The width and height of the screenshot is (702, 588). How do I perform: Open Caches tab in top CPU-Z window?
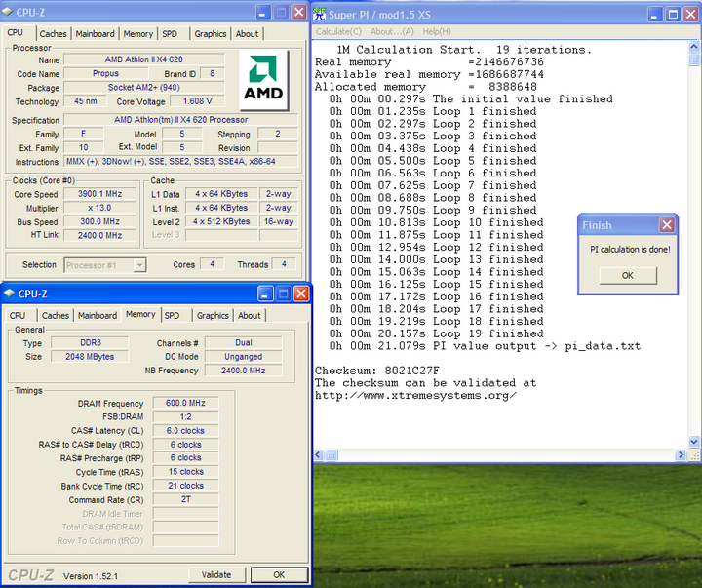[53, 33]
